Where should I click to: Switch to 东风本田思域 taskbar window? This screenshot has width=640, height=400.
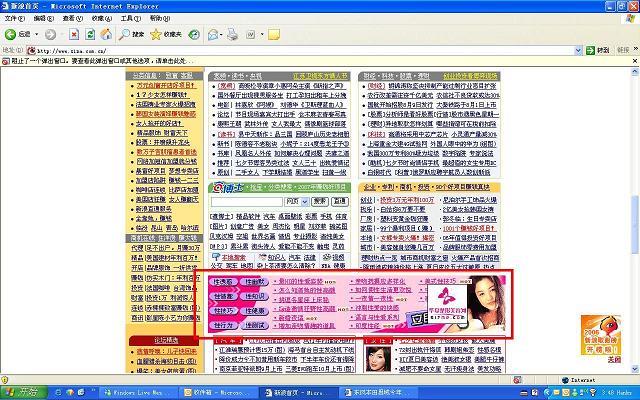(x=378, y=392)
